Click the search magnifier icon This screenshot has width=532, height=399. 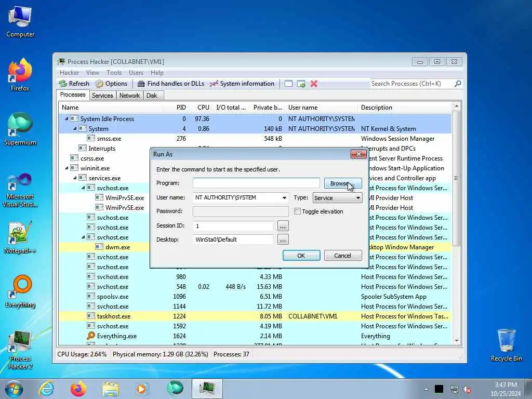click(458, 84)
